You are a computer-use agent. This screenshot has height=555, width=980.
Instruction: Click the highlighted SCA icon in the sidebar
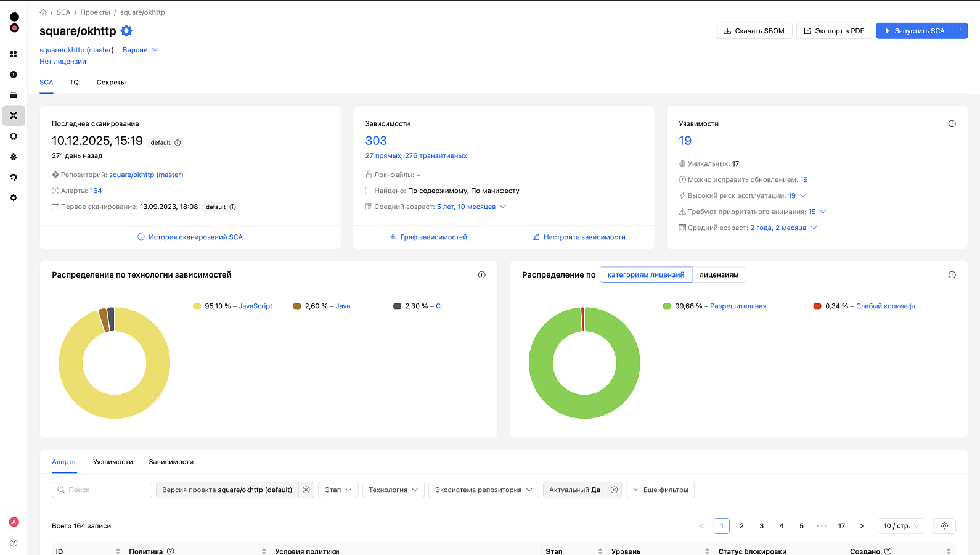14,116
